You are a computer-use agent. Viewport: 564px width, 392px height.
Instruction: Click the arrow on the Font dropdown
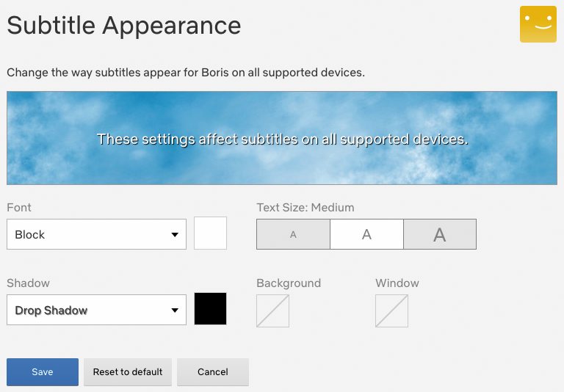[x=175, y=235]
